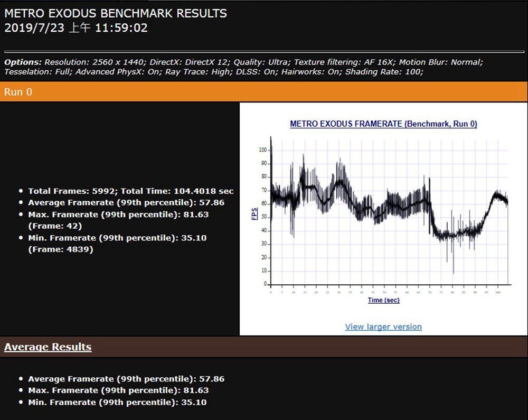Click the '(Frame: 4839)' text
This screenshot has height=420, width=528.
click(x=61, y=249)
